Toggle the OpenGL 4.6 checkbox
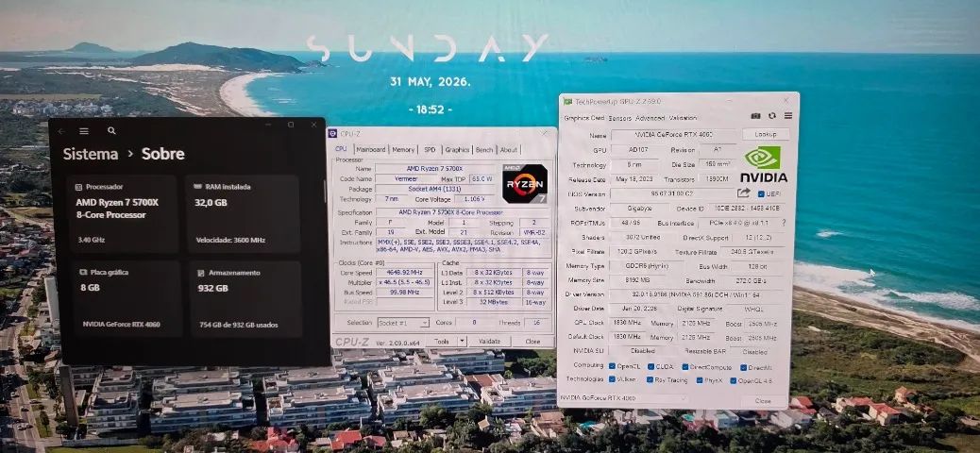This screenshot has width=980, height=453. [734, 380]
